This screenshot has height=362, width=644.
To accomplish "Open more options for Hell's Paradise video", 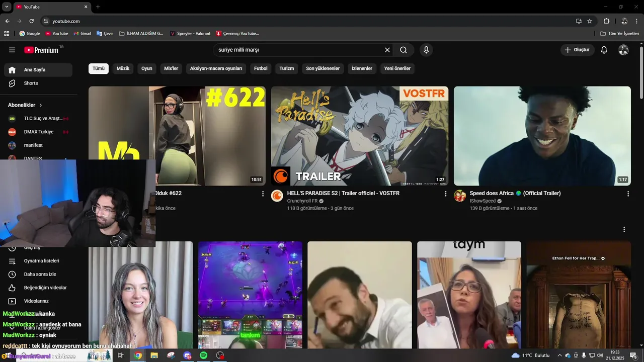I will point(445,194).
